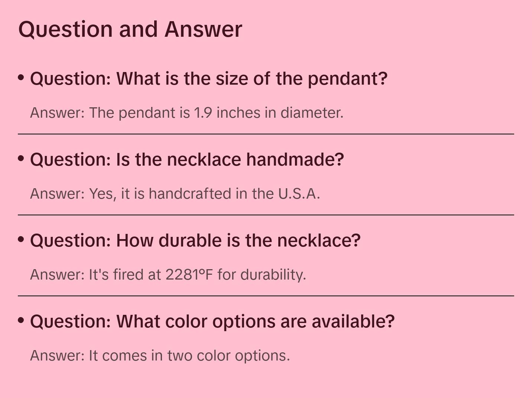Screen dimensions: 532x398
Task: Click the "U.S.A." text in the handmade answer
Action: point(299,194)
